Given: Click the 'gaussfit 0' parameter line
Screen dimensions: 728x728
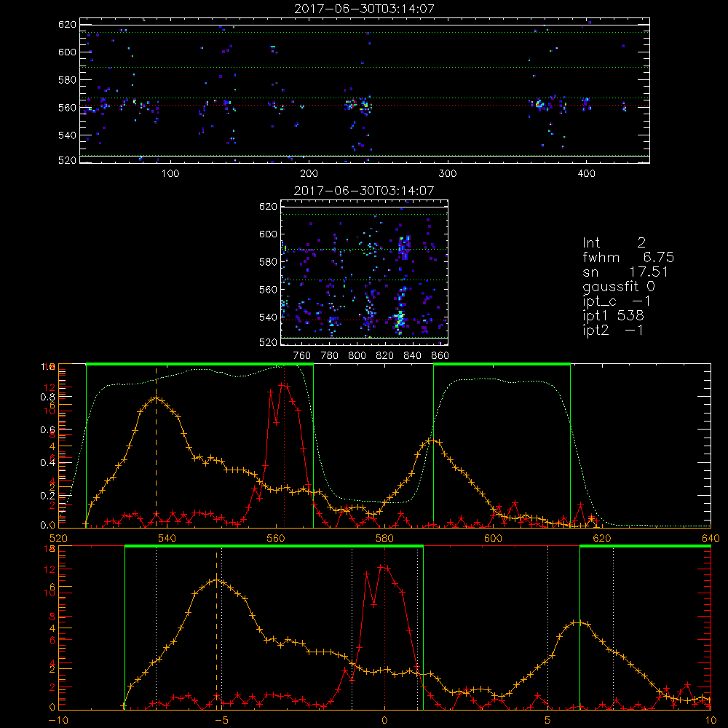Looking at the screenshot, I should point(619,287).
